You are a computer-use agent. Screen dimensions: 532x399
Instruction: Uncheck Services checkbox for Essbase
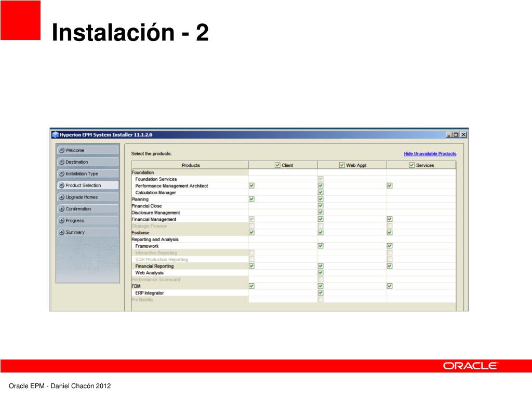(x=390, y=232)
